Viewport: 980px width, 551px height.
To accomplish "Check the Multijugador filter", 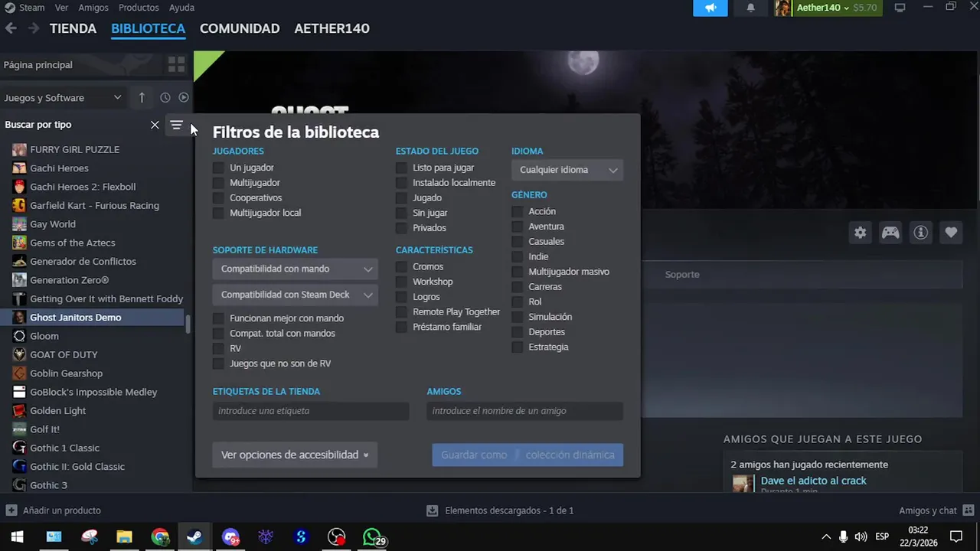I will [x=218, y=183].
